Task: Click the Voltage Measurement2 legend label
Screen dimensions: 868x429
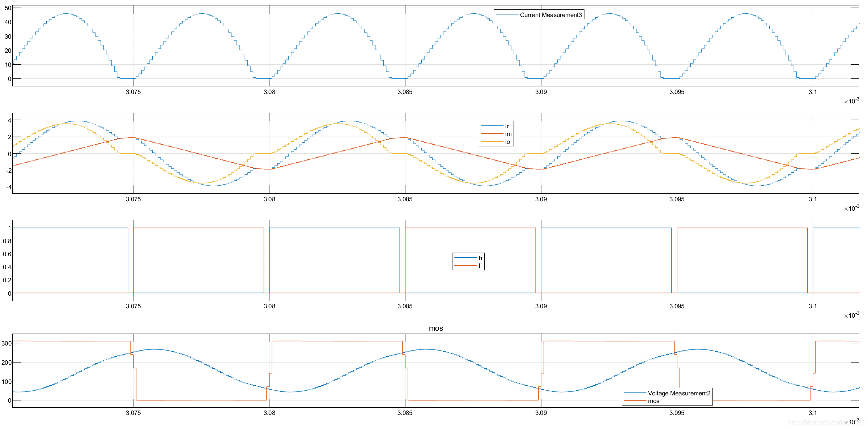Action: pos(679,393)
